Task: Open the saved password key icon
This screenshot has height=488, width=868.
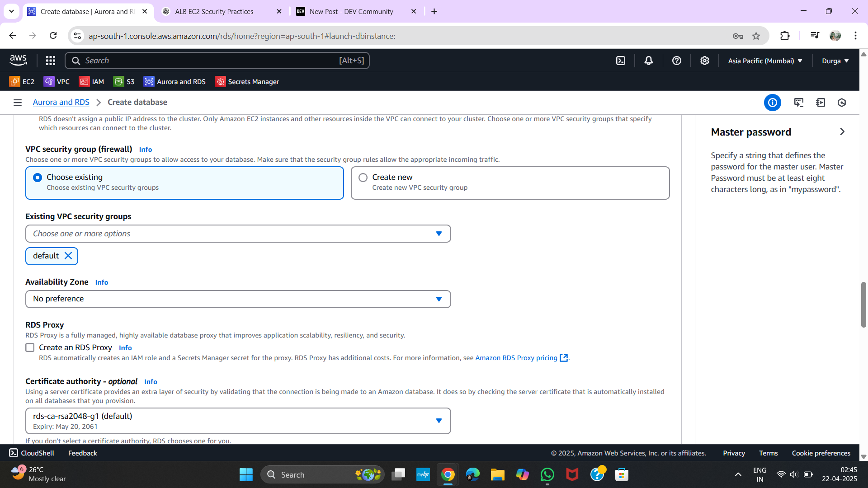Action: 738,36
